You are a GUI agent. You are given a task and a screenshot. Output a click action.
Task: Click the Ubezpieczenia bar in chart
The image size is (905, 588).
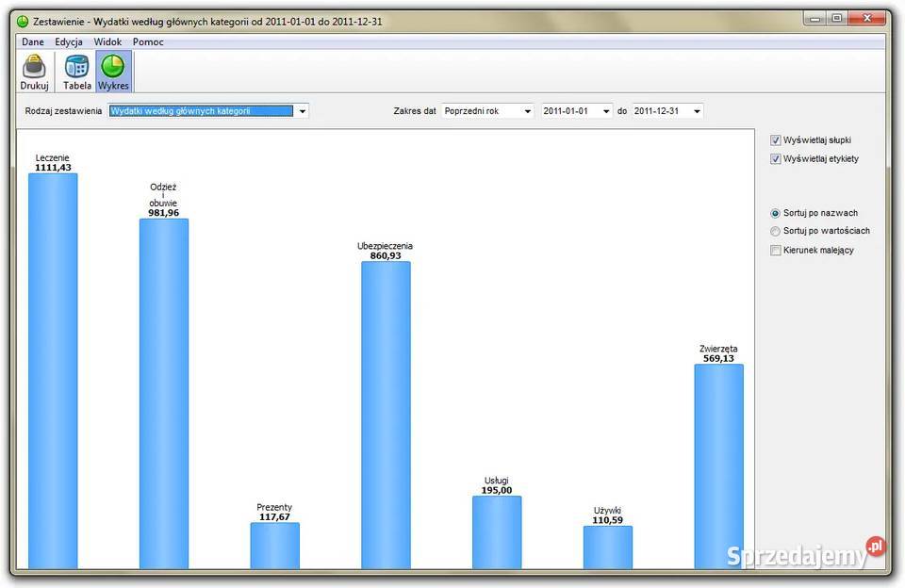(x=386, y=415)
